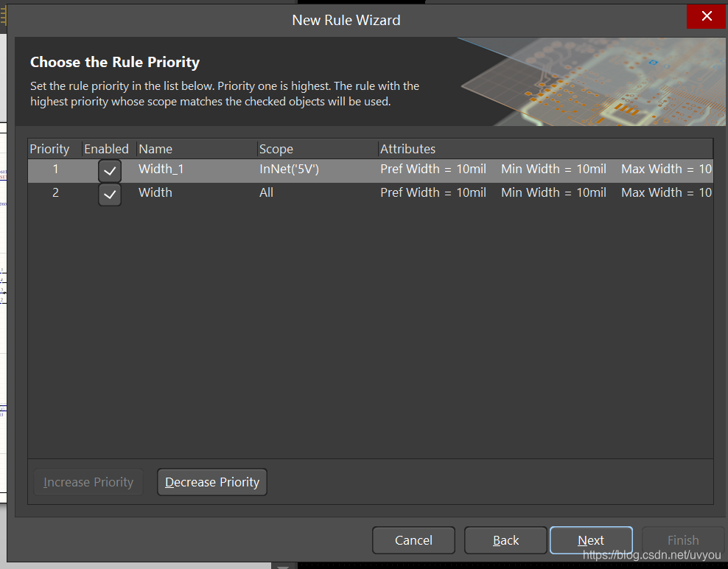
Task: Cancel the rule wizard
Action: tap(413, 540)
